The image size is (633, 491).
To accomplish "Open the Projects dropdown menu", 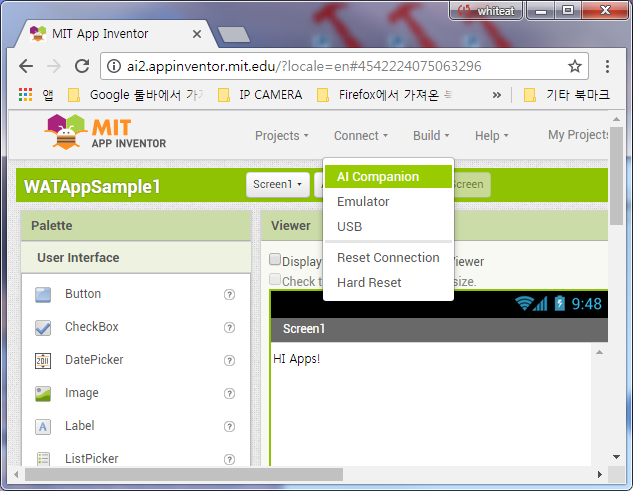I will [281, 136].
